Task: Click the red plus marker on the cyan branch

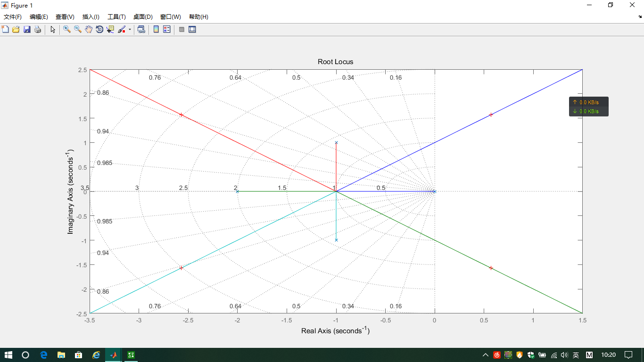Action: coord(181,268)
